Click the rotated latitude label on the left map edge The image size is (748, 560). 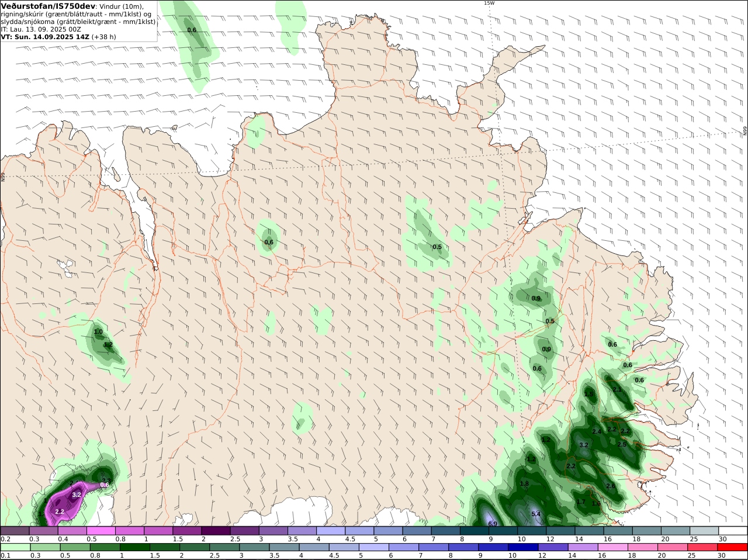pos(3,176)
